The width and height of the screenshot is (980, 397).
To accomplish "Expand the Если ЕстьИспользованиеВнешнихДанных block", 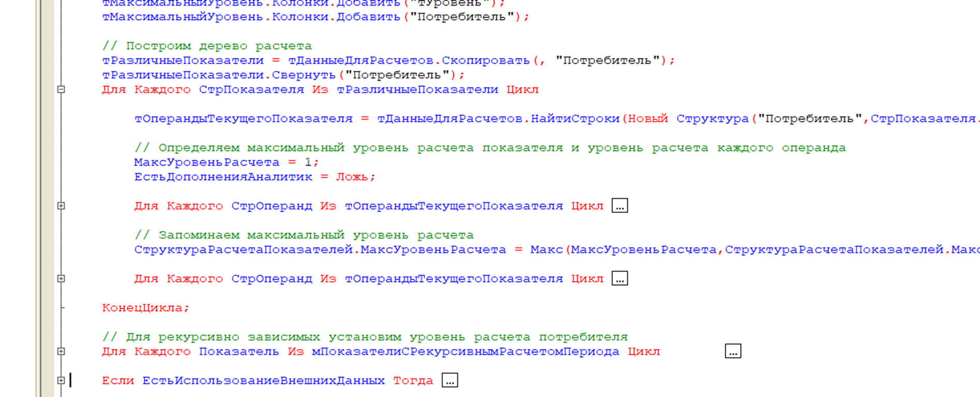I will (61, 380).
